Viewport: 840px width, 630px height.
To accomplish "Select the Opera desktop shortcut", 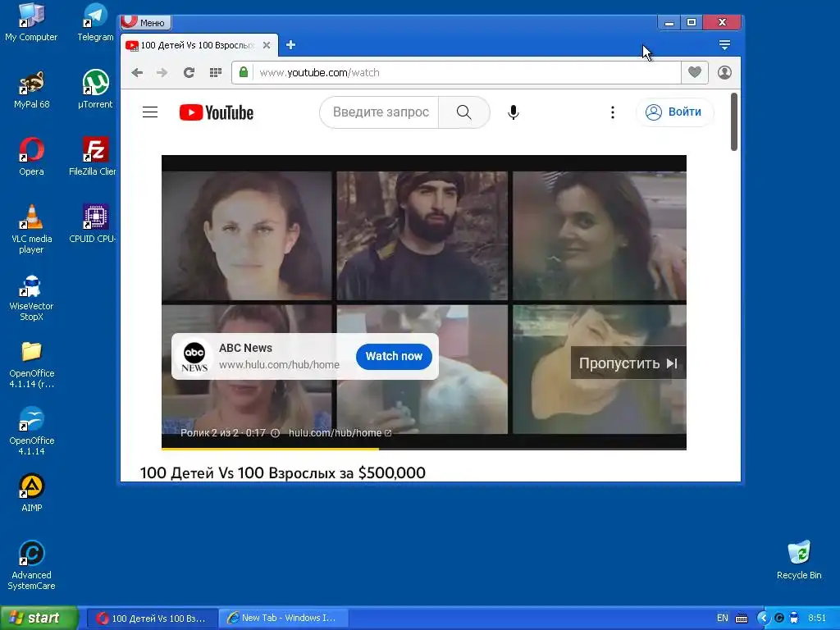I will click(31, 157).
